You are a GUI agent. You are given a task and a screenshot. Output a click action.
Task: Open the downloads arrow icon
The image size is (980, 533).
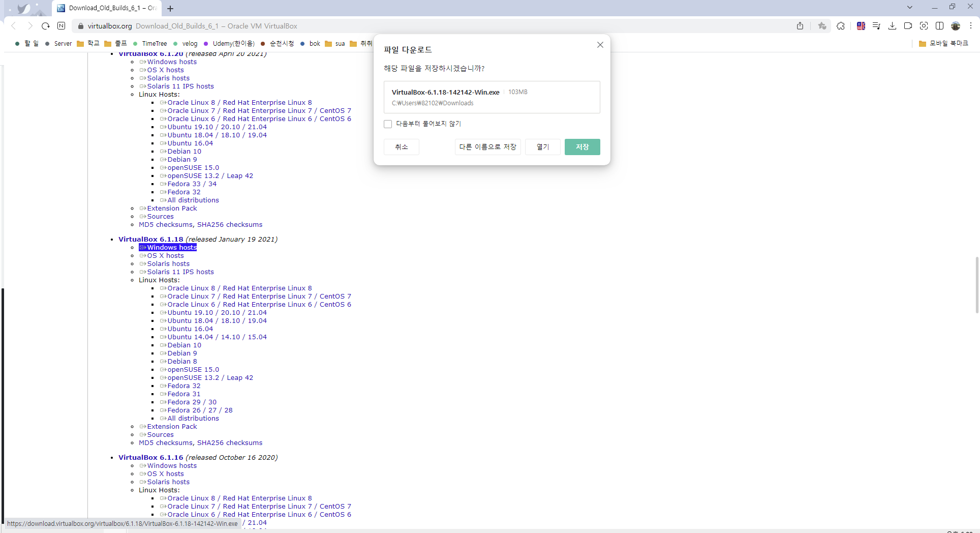(892, 26)
